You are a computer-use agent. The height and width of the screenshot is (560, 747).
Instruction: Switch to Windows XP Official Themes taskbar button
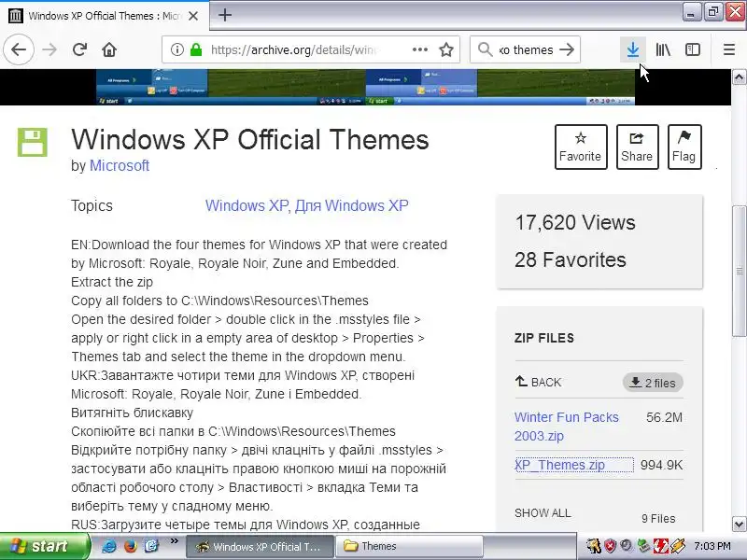tap(260, 547)
